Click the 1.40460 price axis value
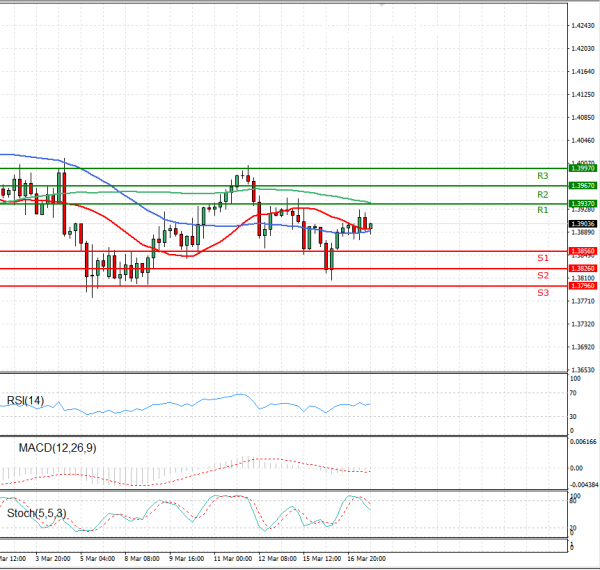600x570 pixels. pos(583,140)
